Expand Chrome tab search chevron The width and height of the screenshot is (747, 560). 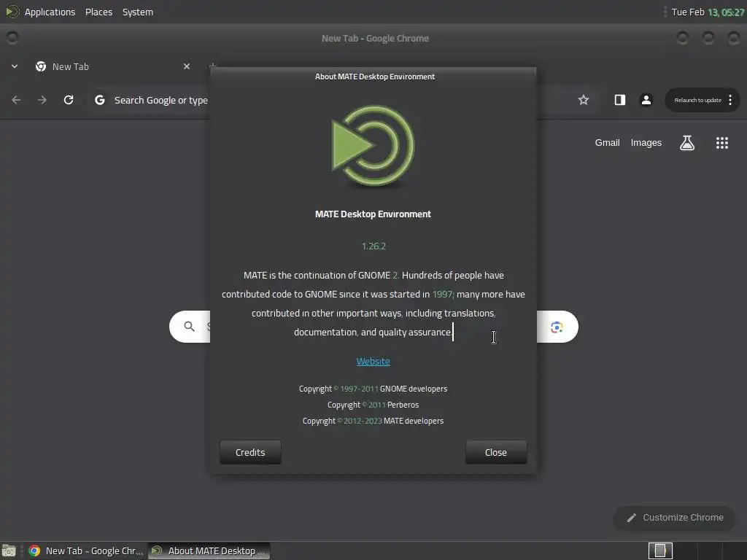coord(15,66)
